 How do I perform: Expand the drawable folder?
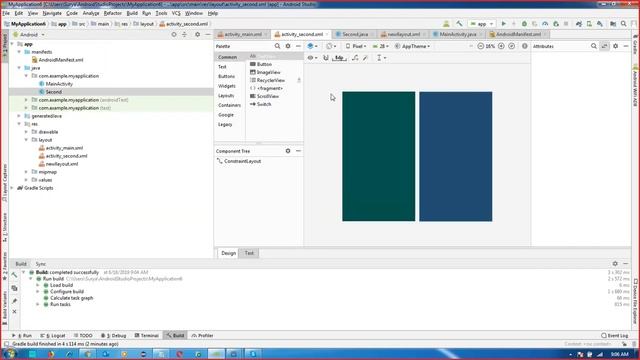pyautogui.click(x=26, y=132)
